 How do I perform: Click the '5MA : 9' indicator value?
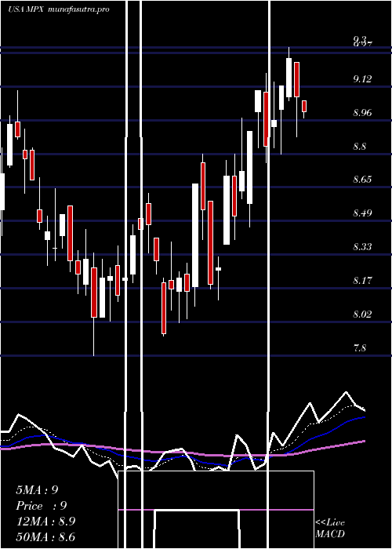click(x=37, y=490)
